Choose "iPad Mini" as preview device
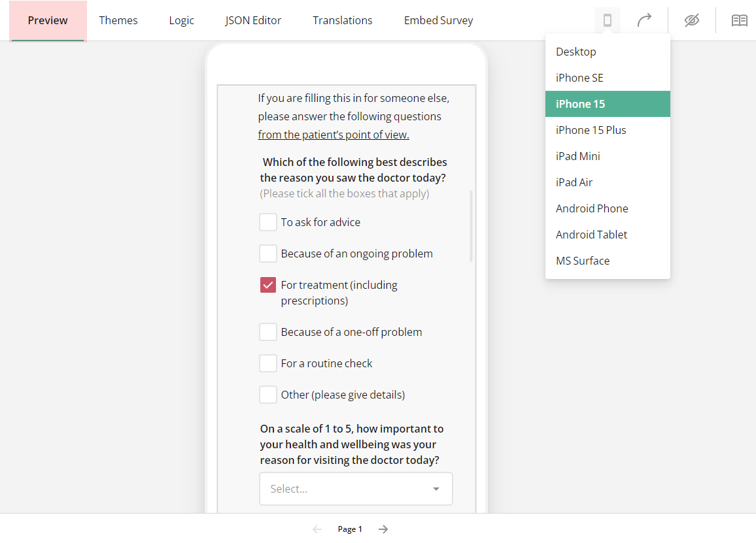The image size is (756, 543). [x=577, y=156]
